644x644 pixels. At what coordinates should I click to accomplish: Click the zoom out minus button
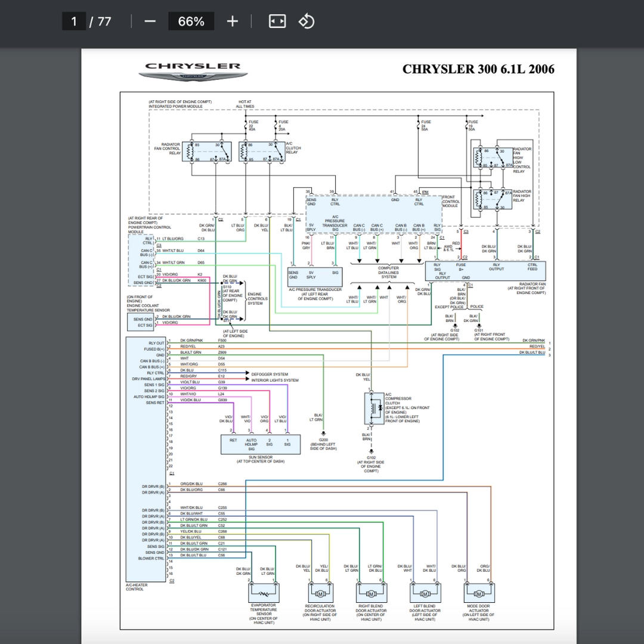click(x=150, y=21)
